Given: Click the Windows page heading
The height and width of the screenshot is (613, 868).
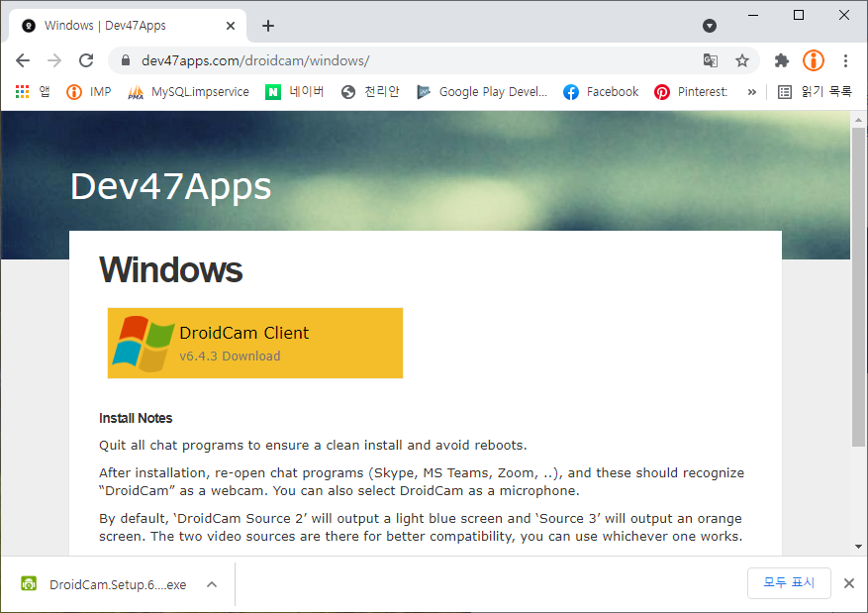Looking at the screenshot, I should pos(170,269).
